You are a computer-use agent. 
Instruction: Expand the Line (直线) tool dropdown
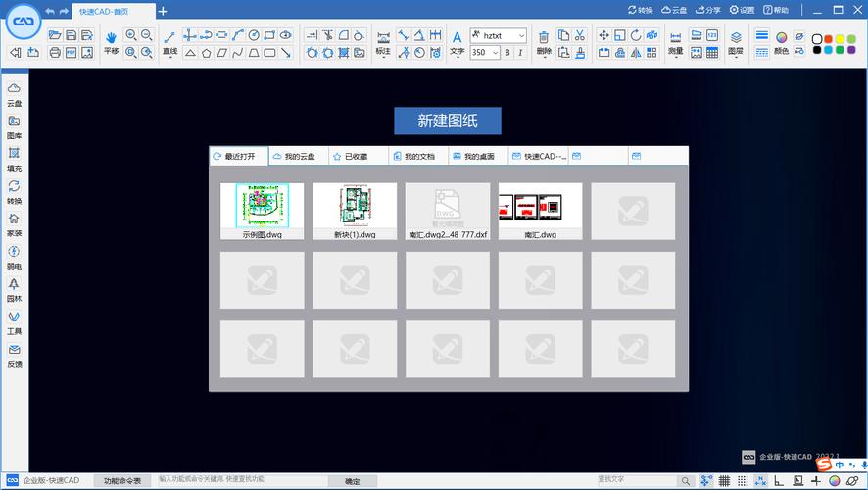[169, 57]
